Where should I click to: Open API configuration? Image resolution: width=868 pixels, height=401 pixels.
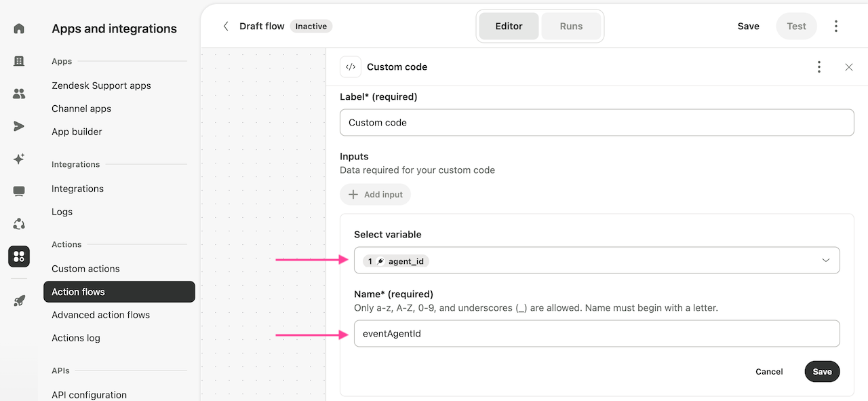pyautogui.click(x=89, y=395)
